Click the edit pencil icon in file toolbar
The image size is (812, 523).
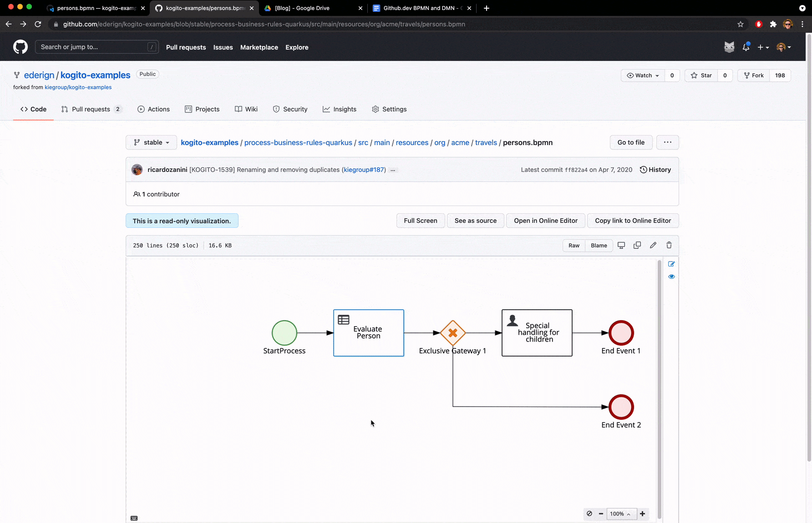click(653, 245)
